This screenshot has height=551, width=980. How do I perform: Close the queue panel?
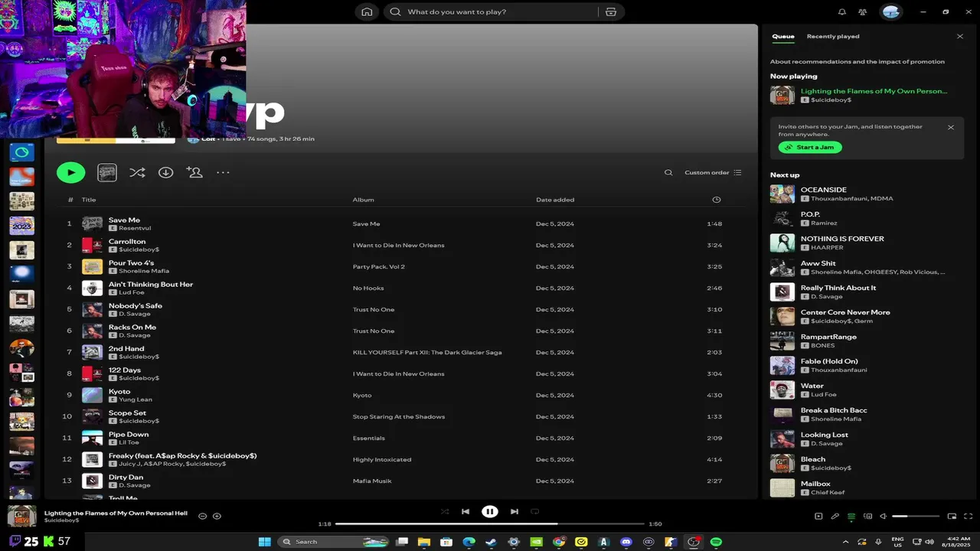(960, 36)
